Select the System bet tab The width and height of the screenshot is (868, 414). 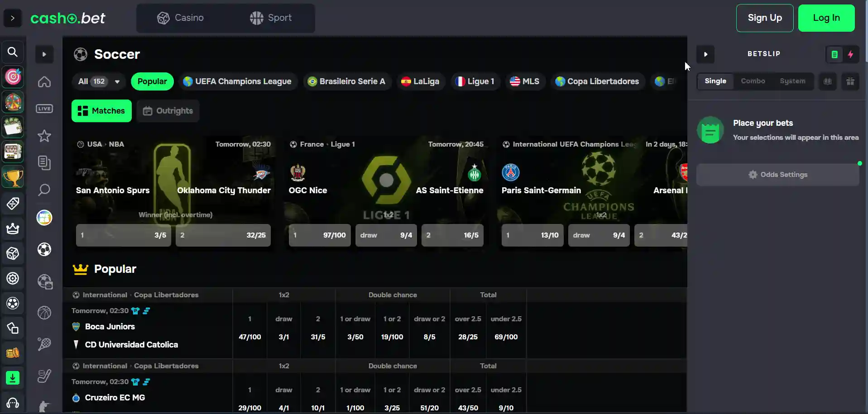[x=792, y=81]
